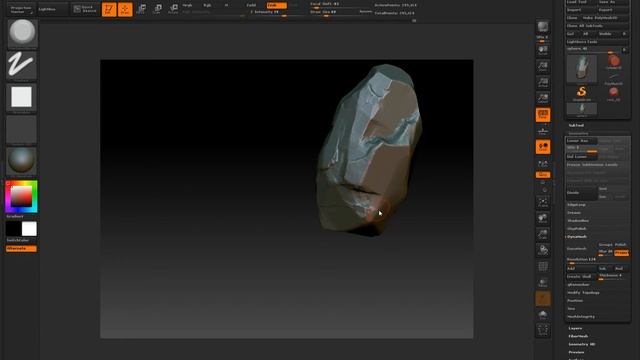
Task: Select the PolyMesh3D star tool icon
Action: [x=613, y=78]
